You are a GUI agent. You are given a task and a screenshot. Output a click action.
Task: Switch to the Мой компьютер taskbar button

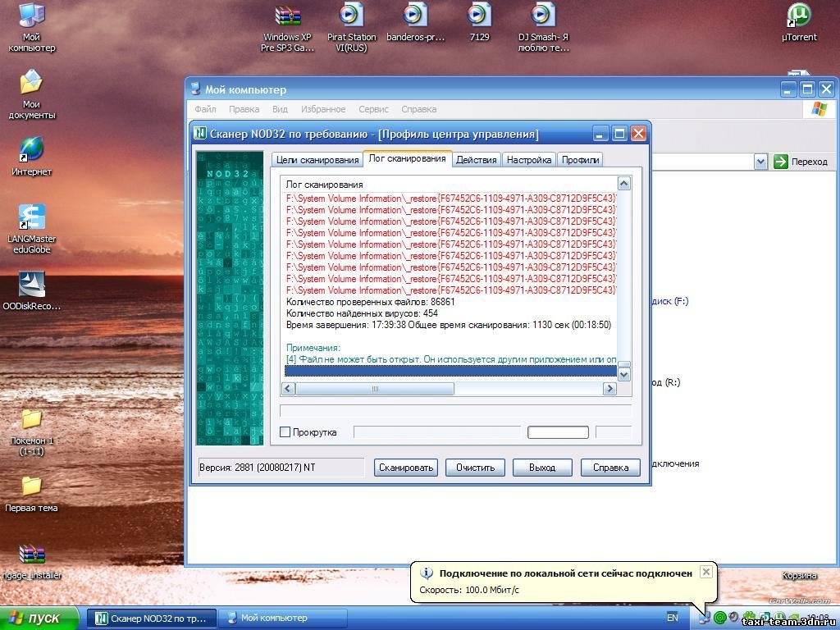[283, 619]
